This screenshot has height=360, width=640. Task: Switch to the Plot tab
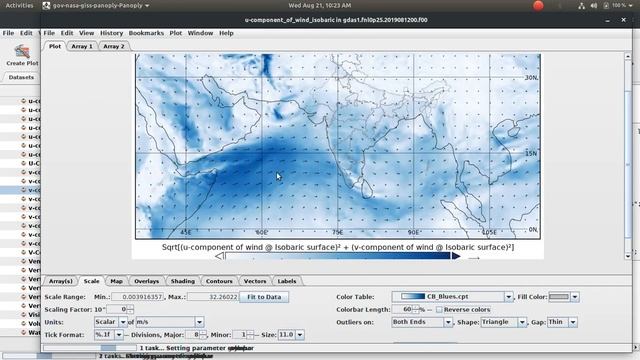[x=55, y=46]
